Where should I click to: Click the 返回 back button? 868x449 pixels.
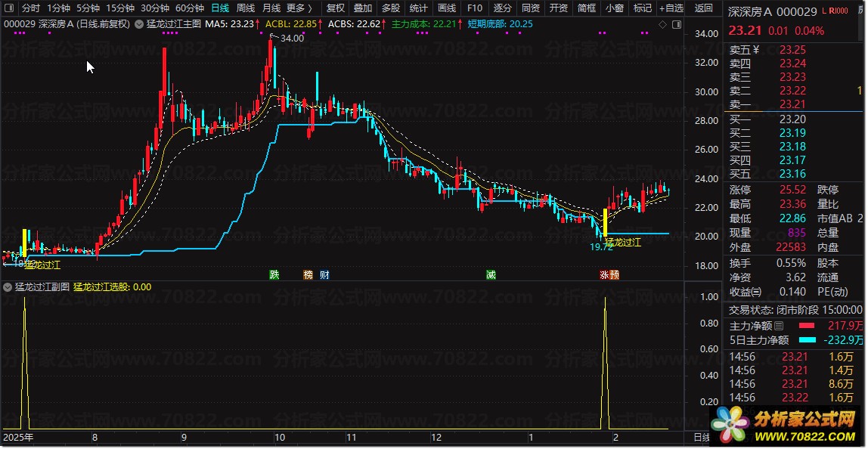pyautogui.click(x=704, y=8)
